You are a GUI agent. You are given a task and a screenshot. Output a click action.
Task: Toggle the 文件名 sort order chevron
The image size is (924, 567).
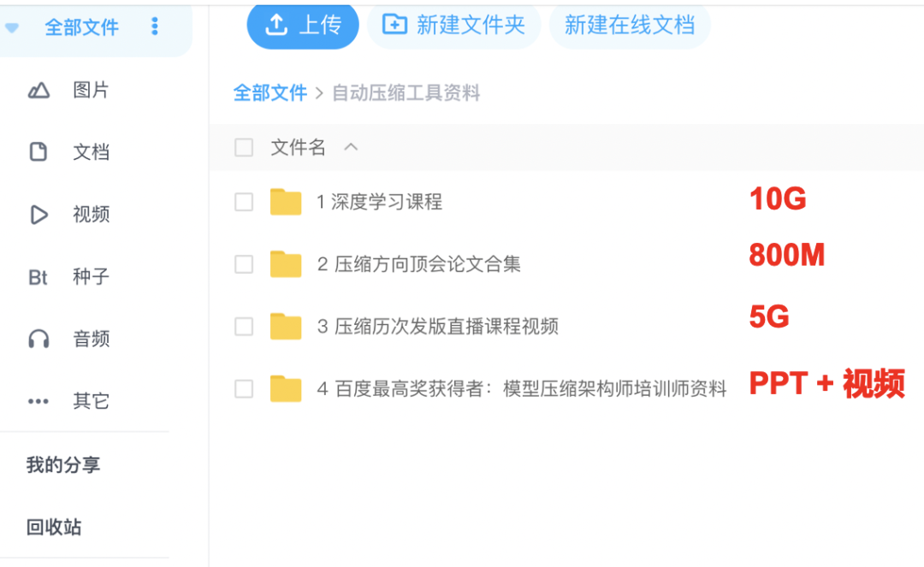point(350,146)
